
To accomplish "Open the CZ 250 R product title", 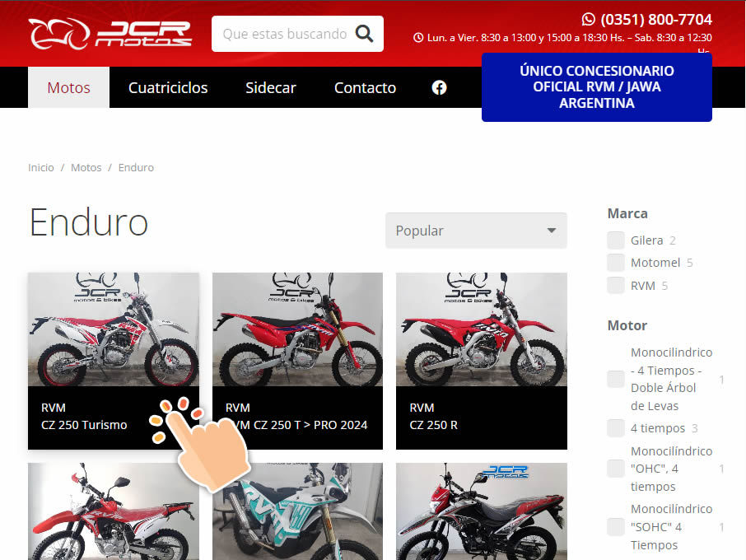I will 433,425.
